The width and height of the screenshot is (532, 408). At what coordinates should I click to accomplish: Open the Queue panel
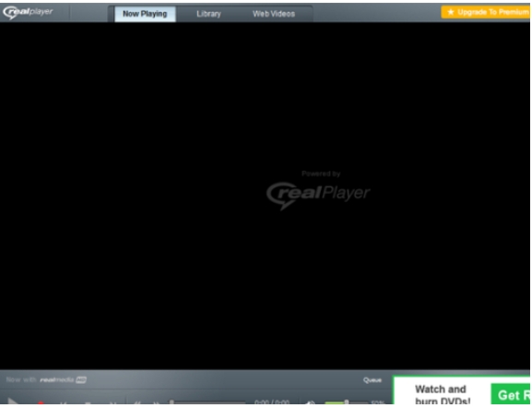[x=372, y=379]
